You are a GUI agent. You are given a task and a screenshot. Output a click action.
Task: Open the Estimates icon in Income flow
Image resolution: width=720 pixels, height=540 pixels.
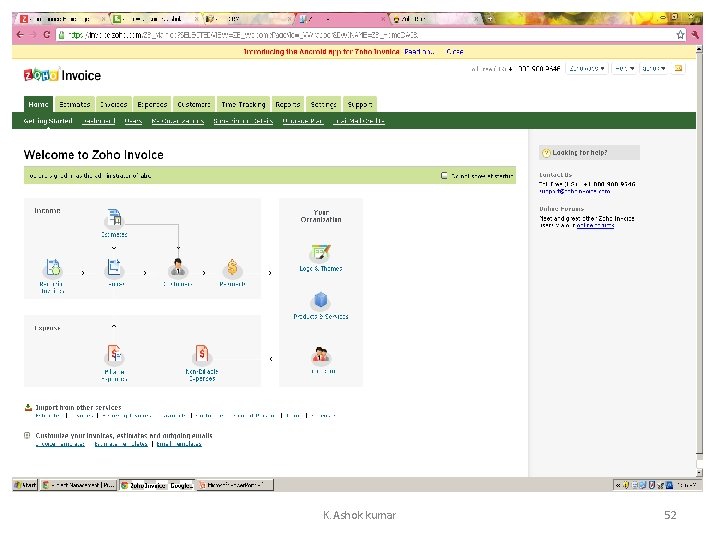coord(114,218)
